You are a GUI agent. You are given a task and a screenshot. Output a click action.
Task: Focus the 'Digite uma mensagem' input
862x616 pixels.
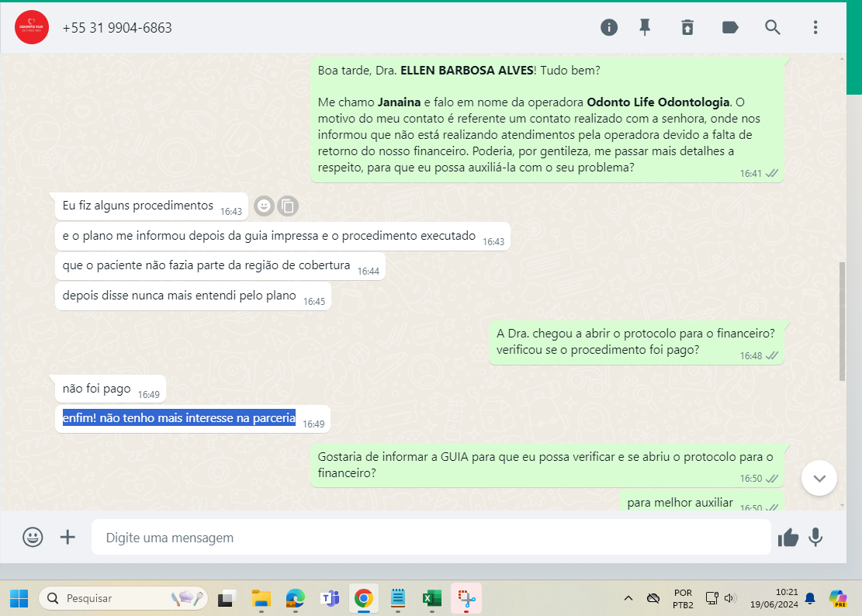[431, 538]
